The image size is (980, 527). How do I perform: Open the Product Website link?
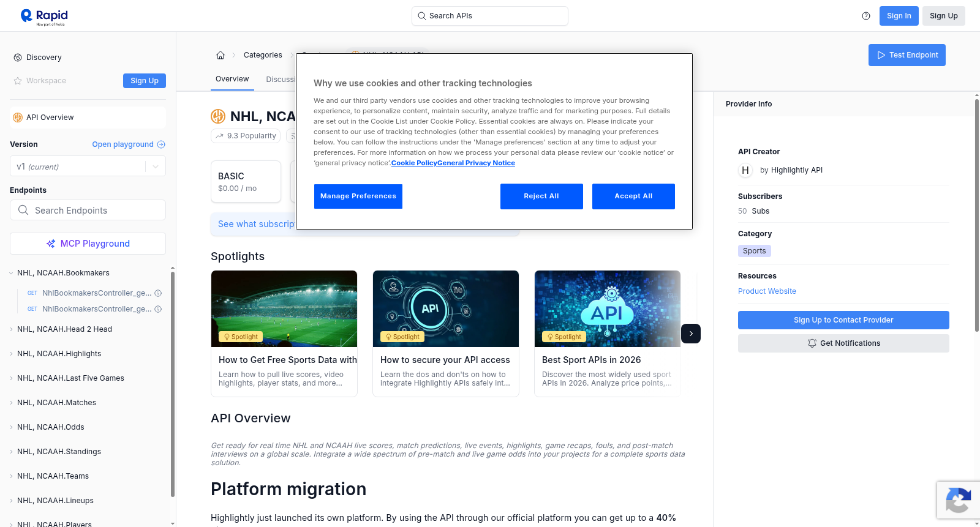tap(767, 291)
